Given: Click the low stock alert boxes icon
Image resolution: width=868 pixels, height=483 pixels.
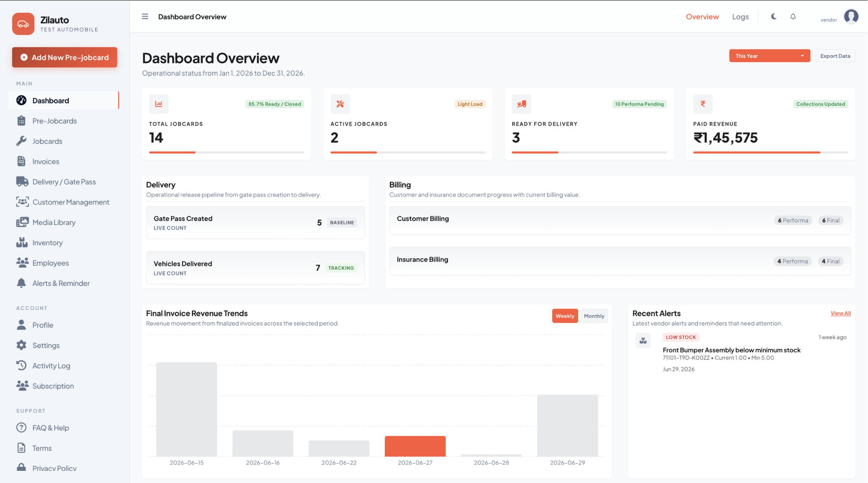Looking at the screenshot, I should tap(643, 341).
